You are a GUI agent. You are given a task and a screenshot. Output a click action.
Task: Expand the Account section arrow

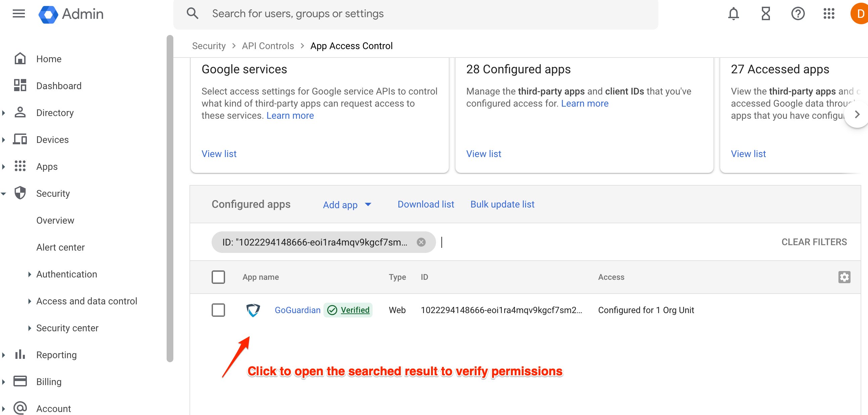tap(4, 409)
